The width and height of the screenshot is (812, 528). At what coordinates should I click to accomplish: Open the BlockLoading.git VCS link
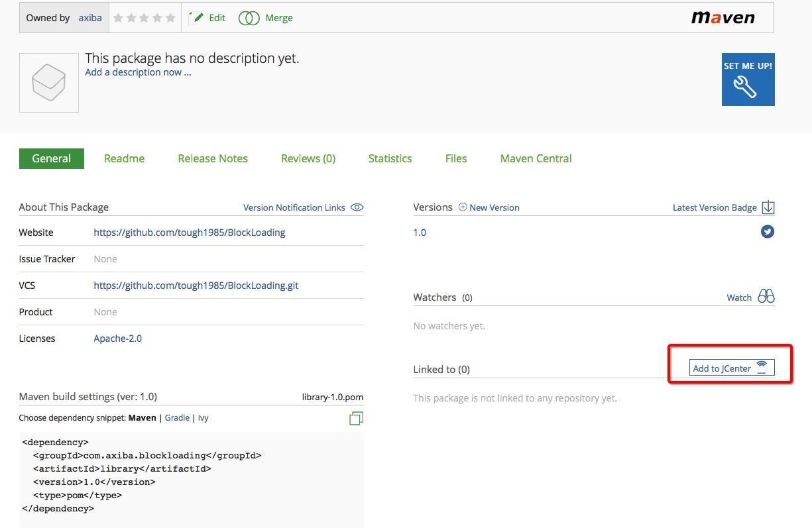click(196, 286)
